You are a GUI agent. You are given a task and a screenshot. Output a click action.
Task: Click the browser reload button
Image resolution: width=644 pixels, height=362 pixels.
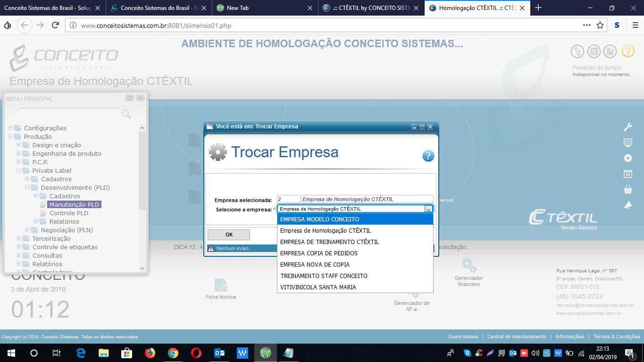55,25
